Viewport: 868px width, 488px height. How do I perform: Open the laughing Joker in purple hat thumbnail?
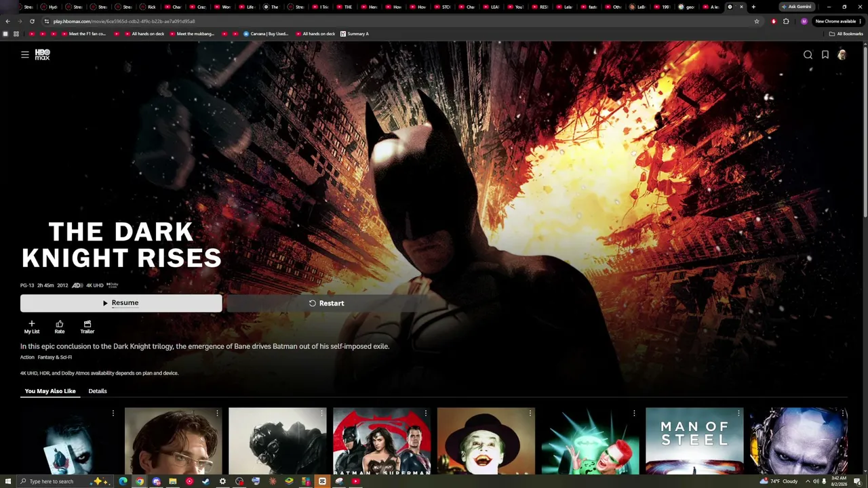click(486, 441)
